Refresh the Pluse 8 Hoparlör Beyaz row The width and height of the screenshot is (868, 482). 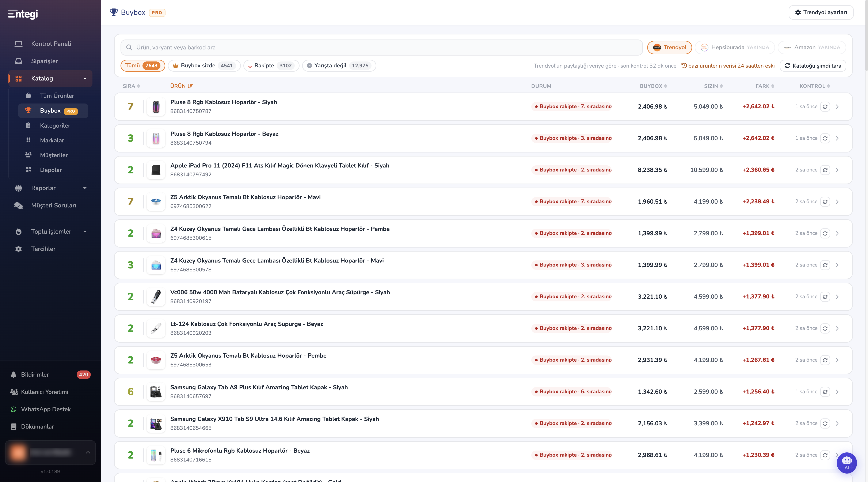click(x=825, y=138)
